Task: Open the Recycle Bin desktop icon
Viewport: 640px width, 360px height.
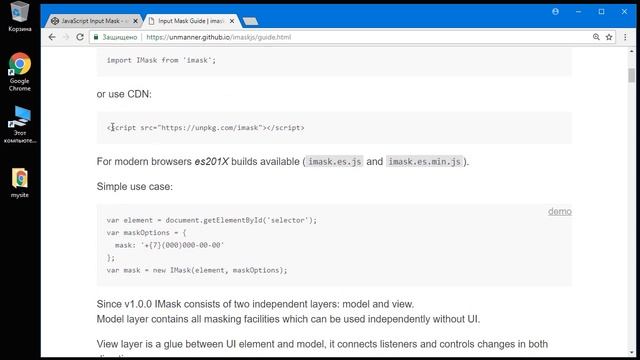Action: pyautogui.click(x=19, y=16)
